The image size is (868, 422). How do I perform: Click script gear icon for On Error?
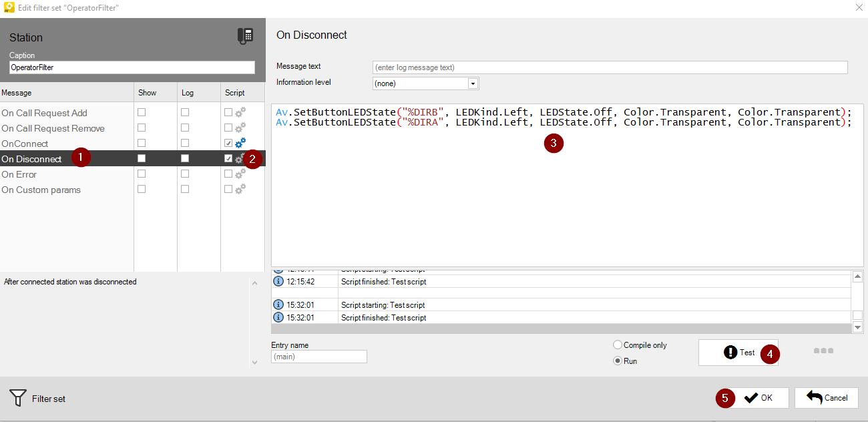click(x=240, y=174)
